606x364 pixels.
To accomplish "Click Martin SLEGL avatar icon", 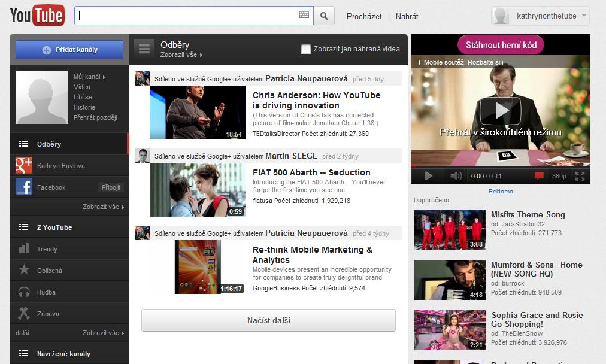I will 143,156.
